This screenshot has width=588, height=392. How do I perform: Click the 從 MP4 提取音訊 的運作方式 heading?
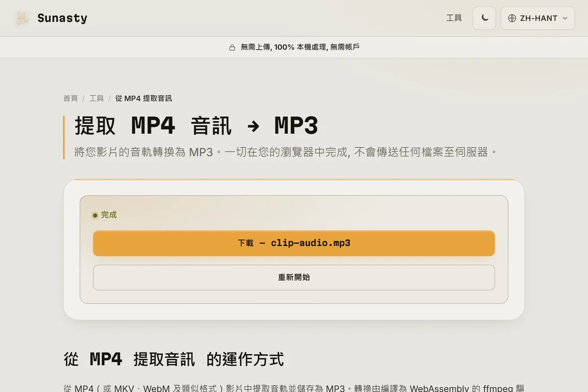[174, 359]
